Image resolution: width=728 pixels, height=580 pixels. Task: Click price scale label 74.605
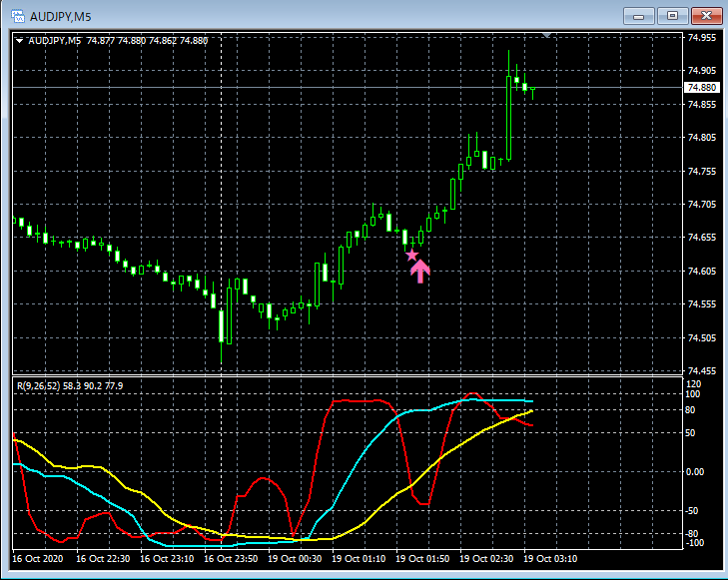pos(701,271)
